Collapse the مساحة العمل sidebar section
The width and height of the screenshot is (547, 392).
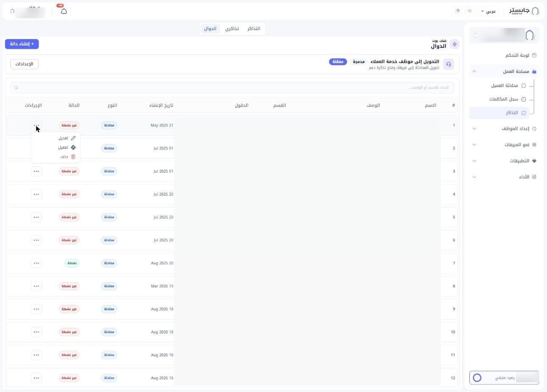[474, 71]
